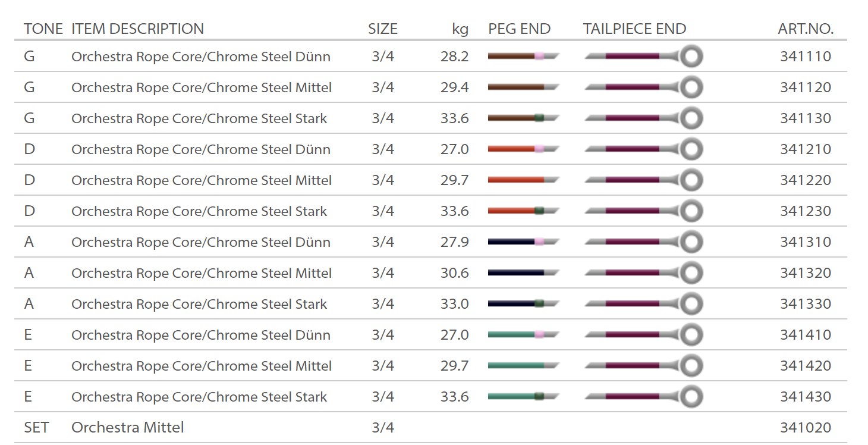This screenshot has height=445, width=868.
Task: Select the peg end image of G Stark string
Action: 523,118
